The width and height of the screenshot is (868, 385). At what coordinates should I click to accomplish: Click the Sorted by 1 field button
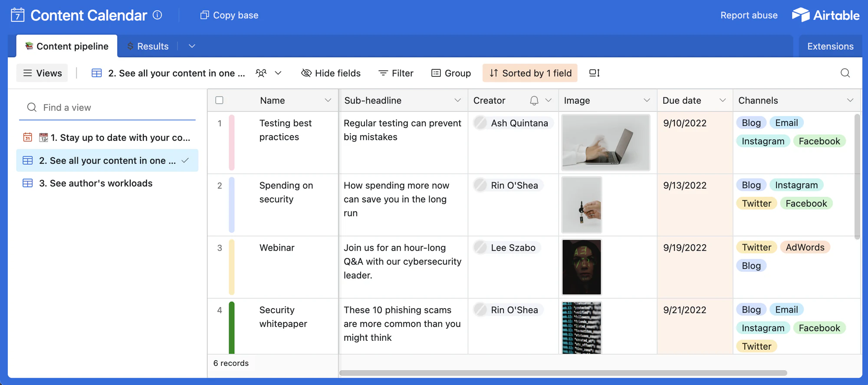(530, 73)
